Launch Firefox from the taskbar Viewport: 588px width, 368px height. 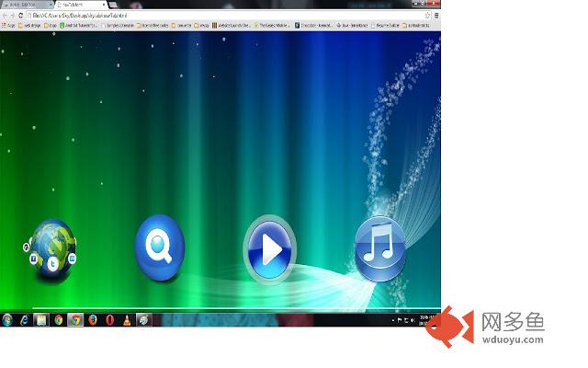point(93,320)
